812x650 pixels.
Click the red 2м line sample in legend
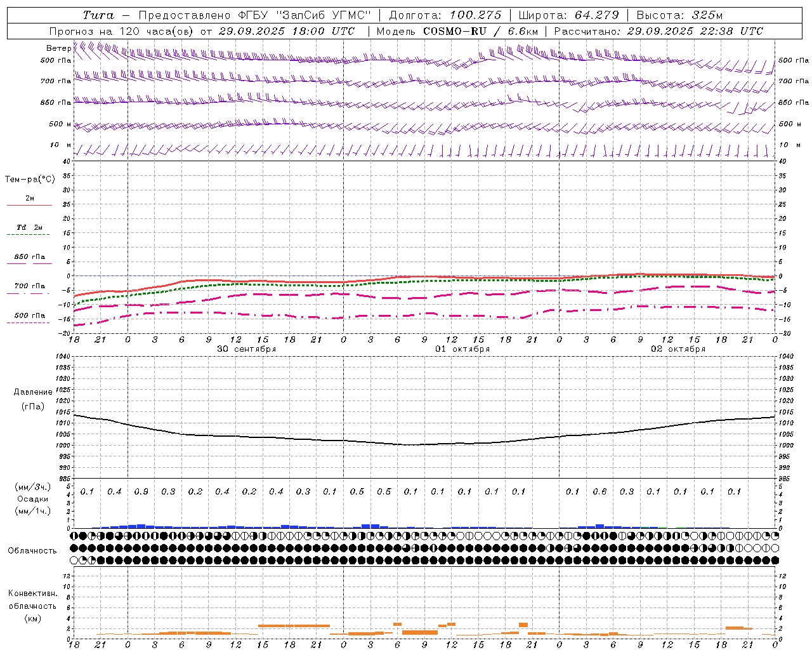pos(29,205)
